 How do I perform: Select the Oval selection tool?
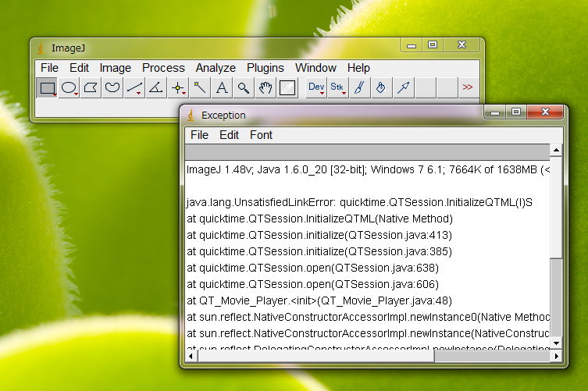pos(69,88)
